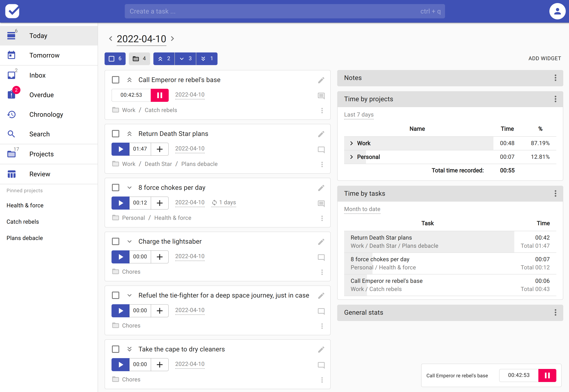569x392 pixels.
Task: Add time to Take the cape task
Action: pyautogui.click(x=160, y=364)
